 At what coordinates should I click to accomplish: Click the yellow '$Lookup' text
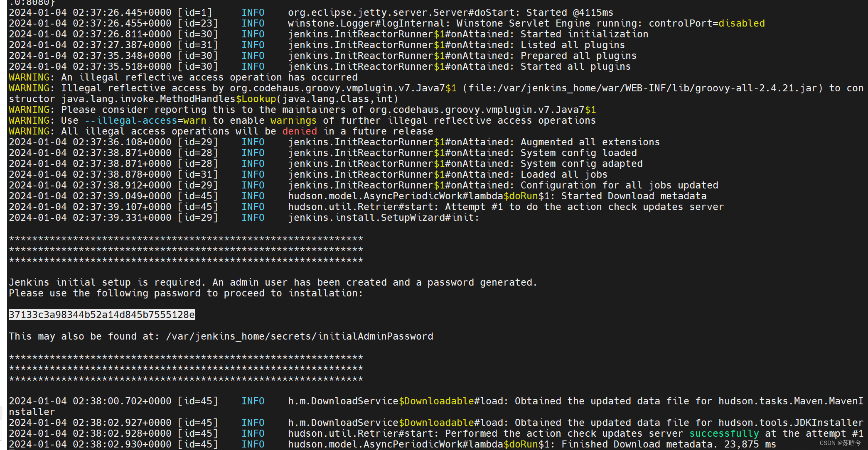click(256, 99)
